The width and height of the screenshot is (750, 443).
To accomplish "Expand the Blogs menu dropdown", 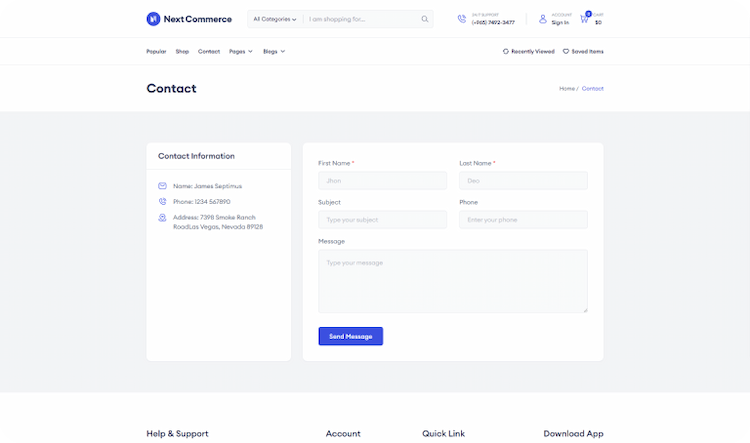I will coord(274,51).
